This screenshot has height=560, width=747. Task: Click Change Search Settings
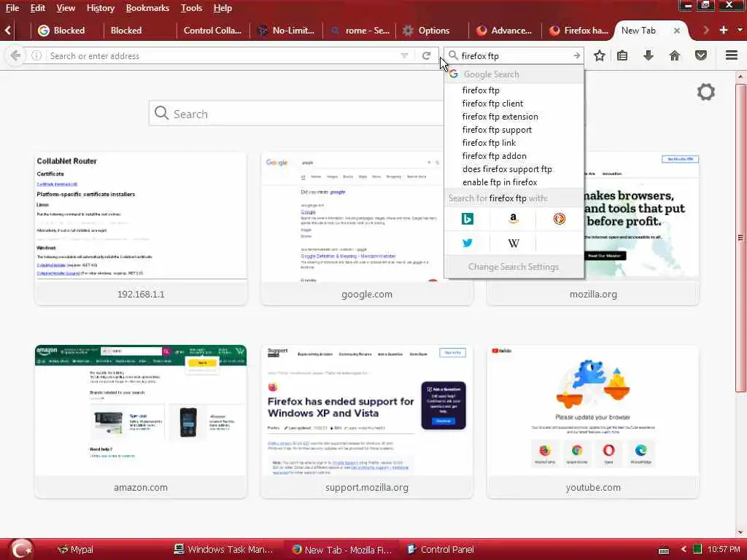coord(514,267)
